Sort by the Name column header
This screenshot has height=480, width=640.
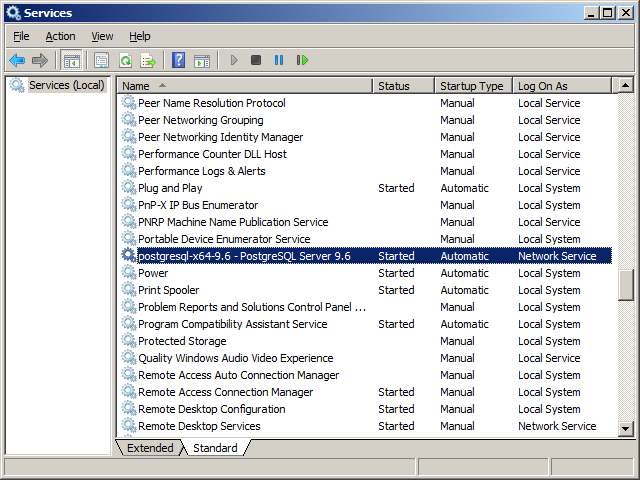click(x=244, y=86)
